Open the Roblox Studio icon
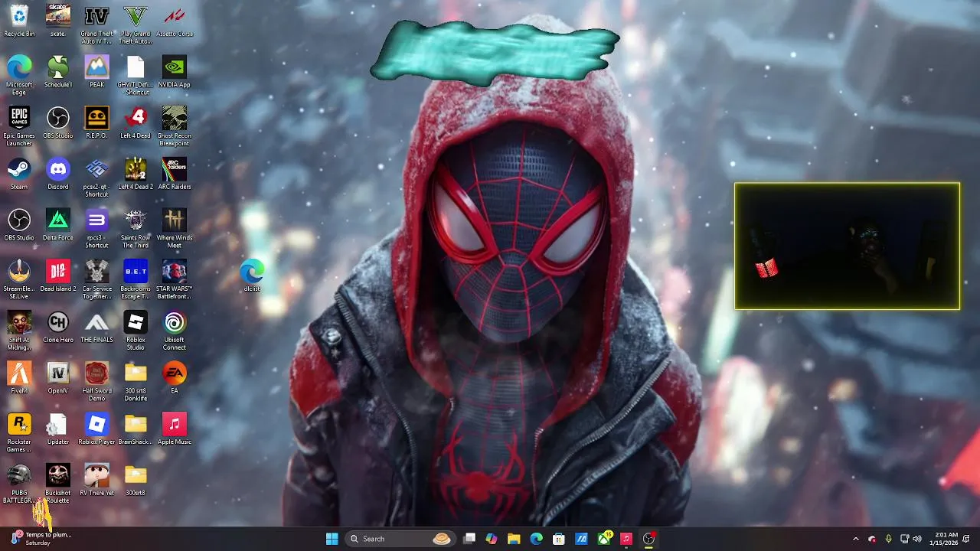The height and width of the screenshot is (551, 980). click(x=136, y=331)
